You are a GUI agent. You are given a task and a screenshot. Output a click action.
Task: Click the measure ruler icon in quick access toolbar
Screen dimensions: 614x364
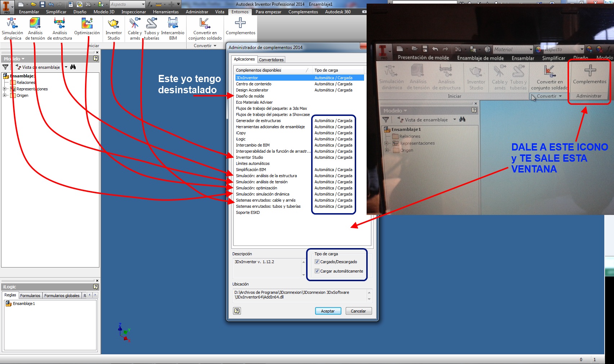(158, 4)
